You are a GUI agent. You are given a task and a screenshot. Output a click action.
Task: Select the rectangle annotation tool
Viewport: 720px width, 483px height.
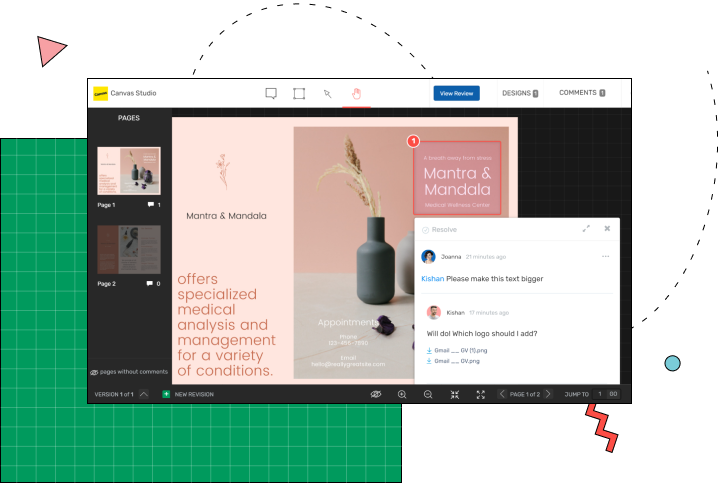coord(299,93)
